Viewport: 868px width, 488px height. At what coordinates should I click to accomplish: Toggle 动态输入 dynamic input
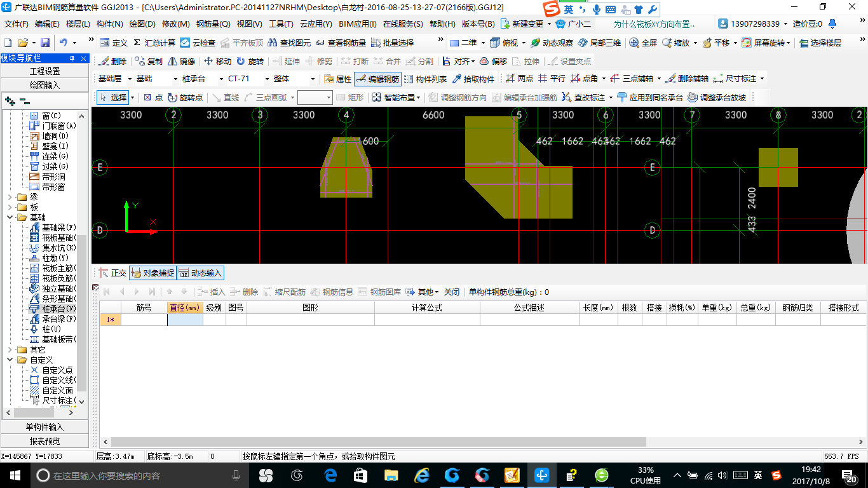pos(200,273)
